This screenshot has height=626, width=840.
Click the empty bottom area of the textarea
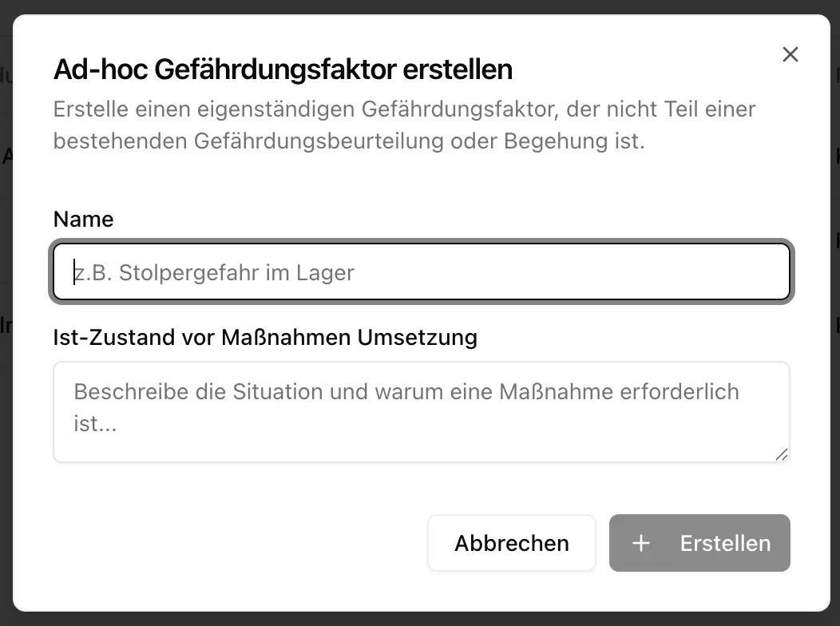pyautogui.click(x=422, y=447)
